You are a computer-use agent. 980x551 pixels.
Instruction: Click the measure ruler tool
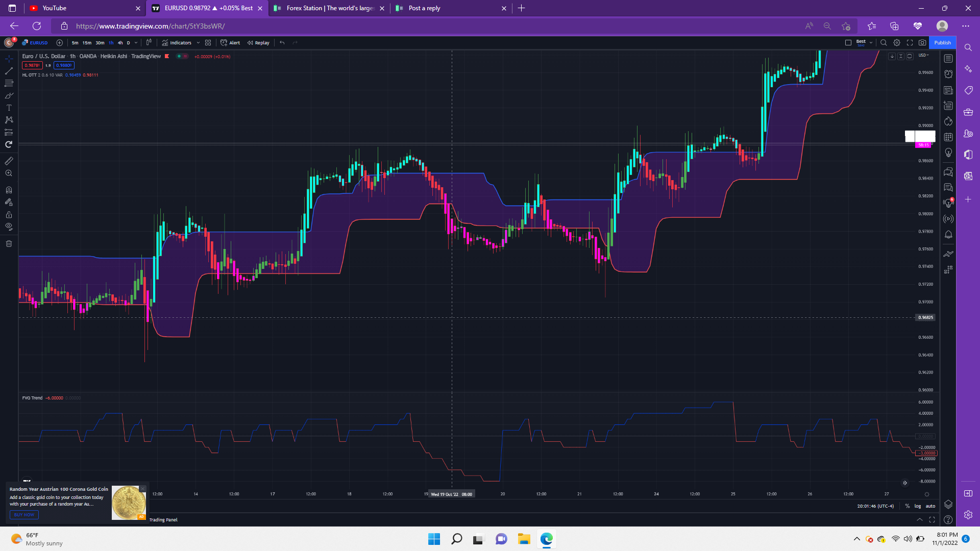pyautogui.click(x=9, y=161)
